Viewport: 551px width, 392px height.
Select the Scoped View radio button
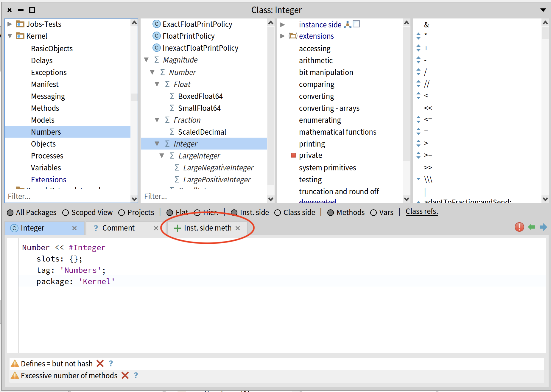(66, 213)
